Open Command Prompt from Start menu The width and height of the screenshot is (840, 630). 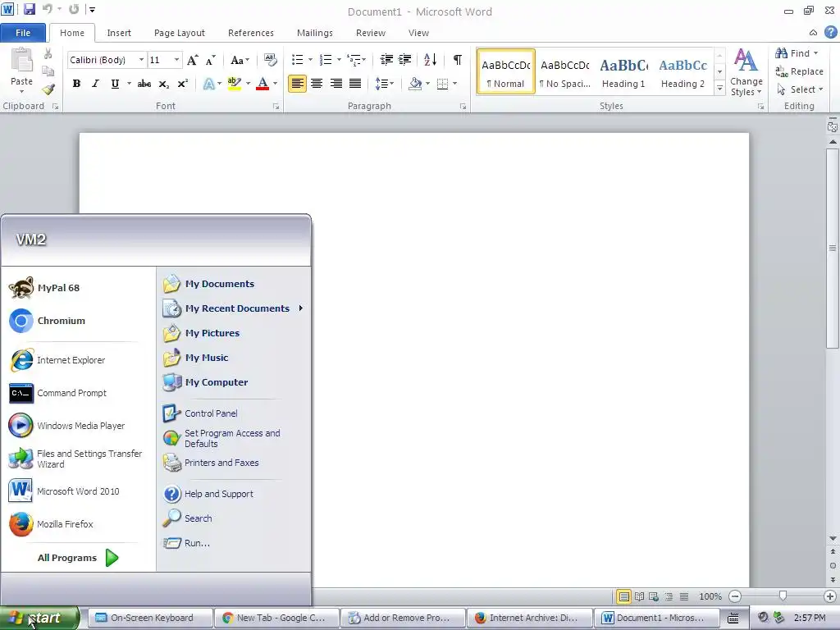(58, 393)
